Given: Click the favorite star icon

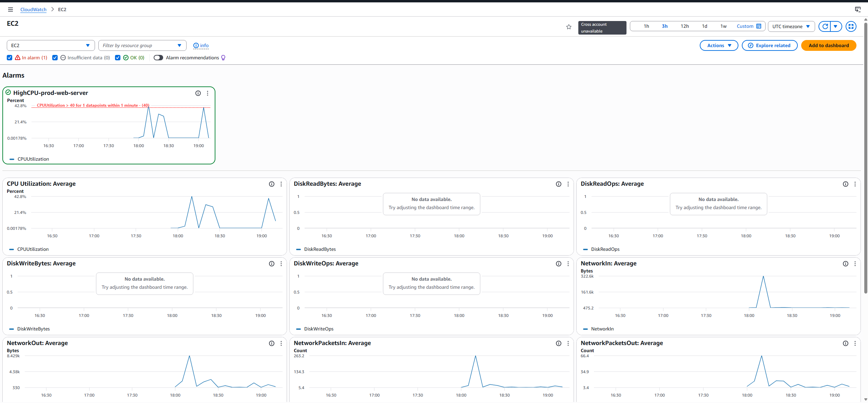Looking at the screenshot, I should point(569,27).
